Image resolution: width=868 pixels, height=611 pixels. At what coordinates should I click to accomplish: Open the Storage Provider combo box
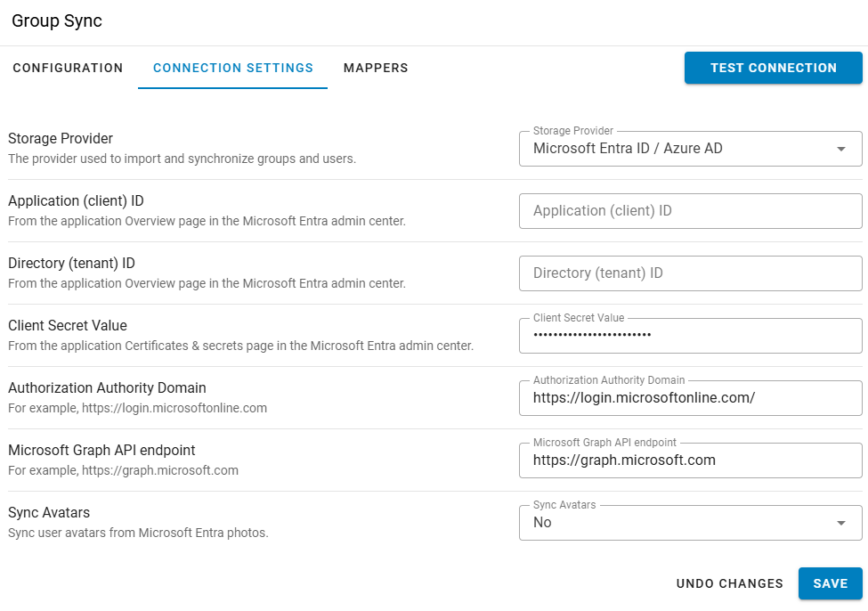pos(677,149)
